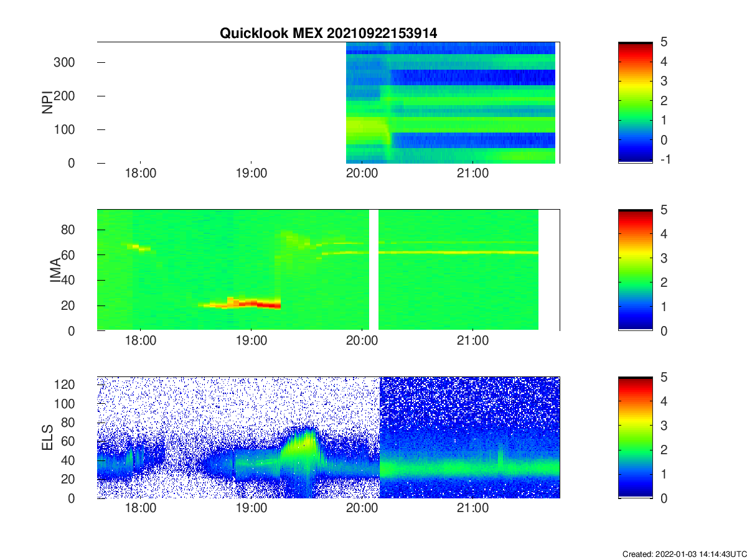Select the NPI y-axis label
Screen dimensions: 747x560
[x=47, y=103]
